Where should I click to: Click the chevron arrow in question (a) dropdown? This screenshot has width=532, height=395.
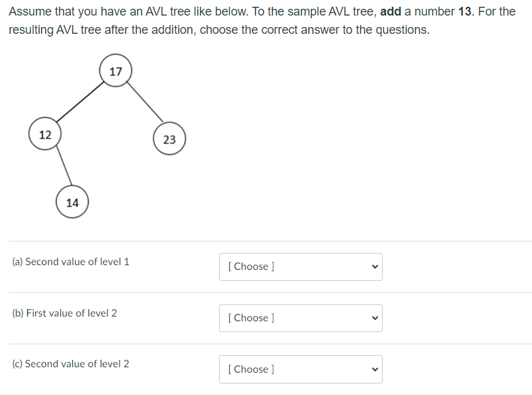375,266
